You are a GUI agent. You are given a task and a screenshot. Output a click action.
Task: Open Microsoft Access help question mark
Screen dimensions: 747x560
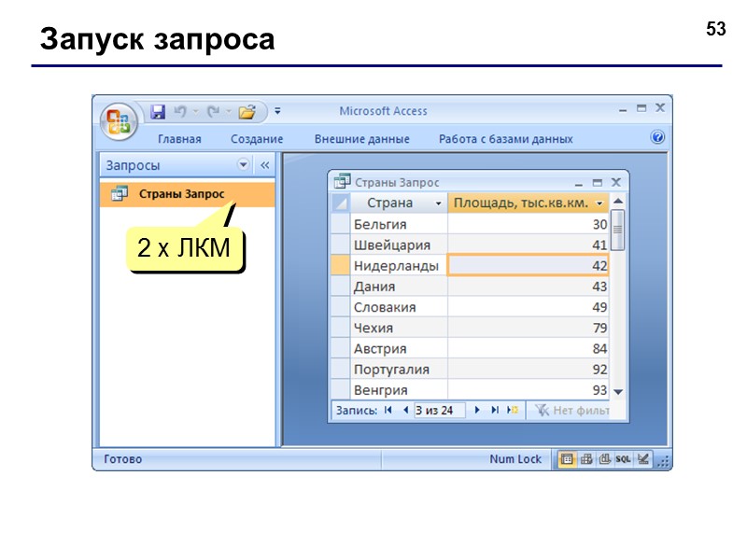tap(657, 137)
